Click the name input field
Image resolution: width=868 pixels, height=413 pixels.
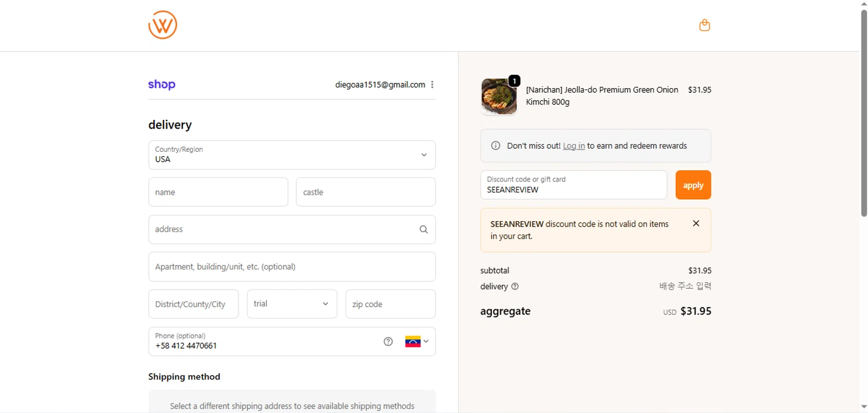click(x=218, y=192)
